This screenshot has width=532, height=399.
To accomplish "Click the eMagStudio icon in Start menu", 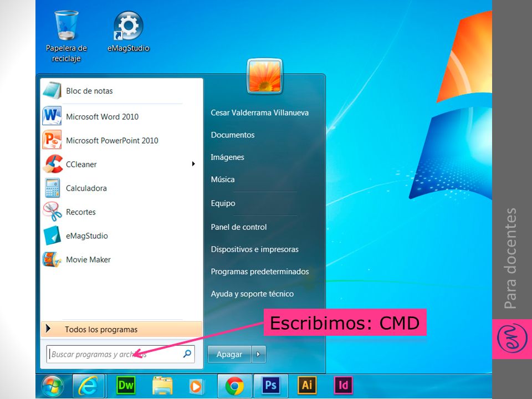I will tap(52, 235).
